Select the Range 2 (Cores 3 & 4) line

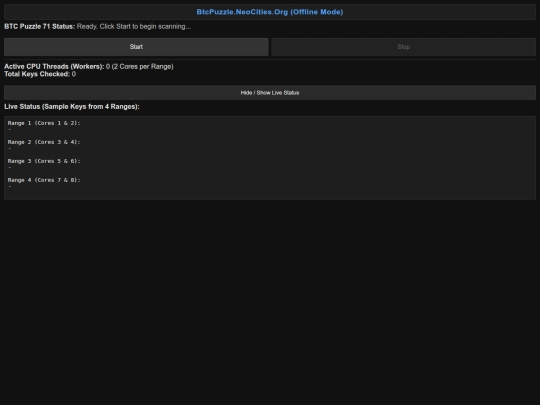pos(44,142)
